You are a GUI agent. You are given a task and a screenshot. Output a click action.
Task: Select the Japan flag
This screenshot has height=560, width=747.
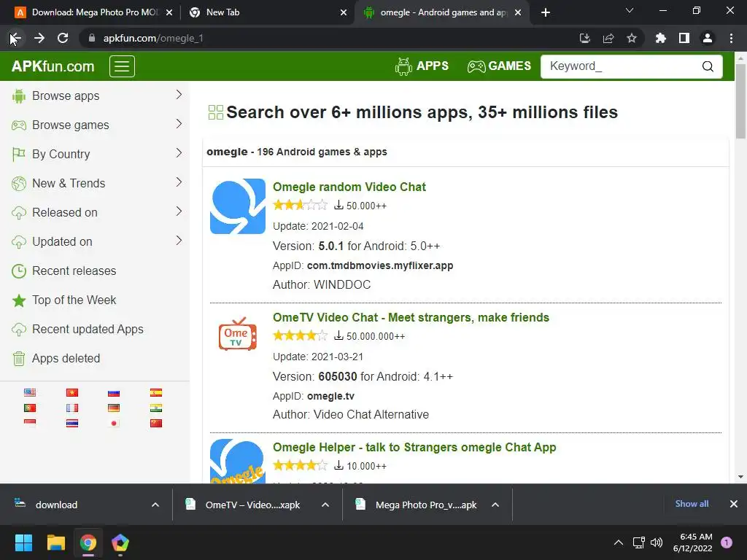(114, 423)
